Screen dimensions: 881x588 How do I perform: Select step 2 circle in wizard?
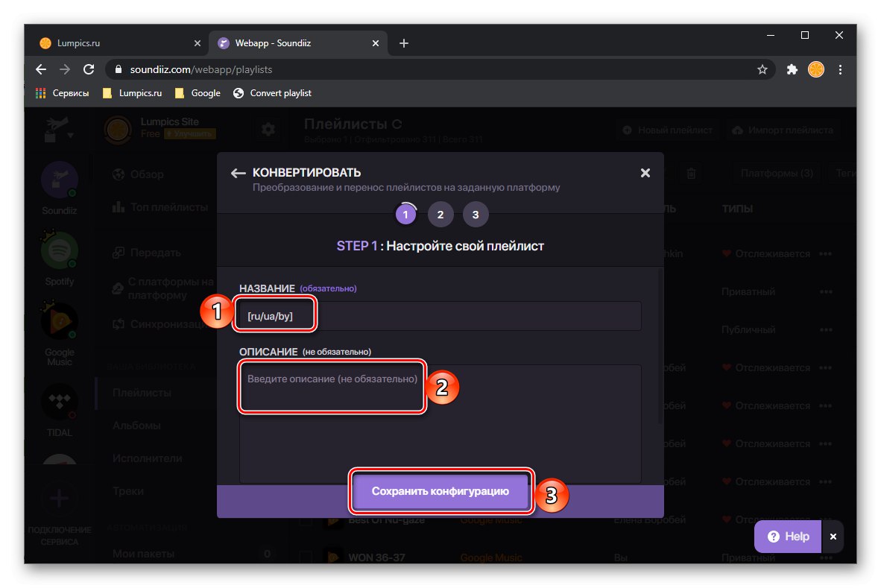click(440, 215)
